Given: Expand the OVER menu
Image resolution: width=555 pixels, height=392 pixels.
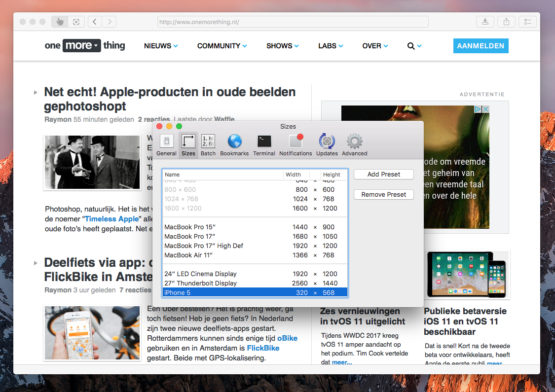Looking at the screenshot, I should coord(375,46).
